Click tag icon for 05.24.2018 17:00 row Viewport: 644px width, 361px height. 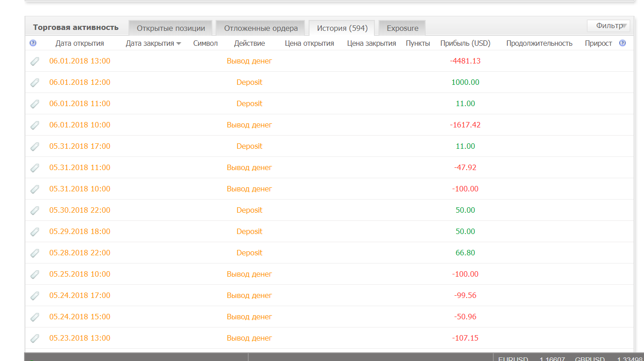tap(34, 296)
